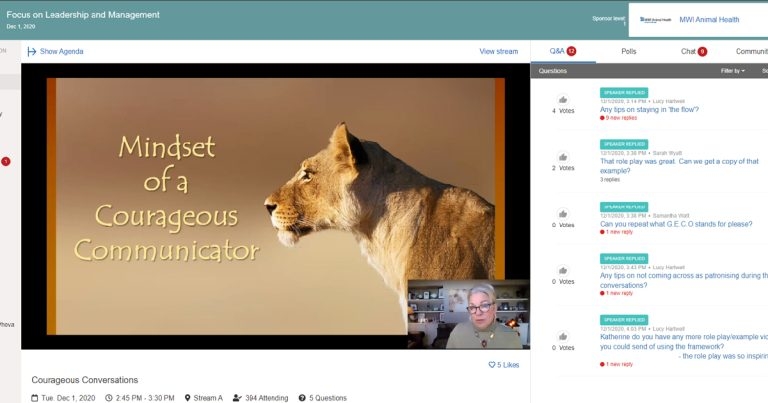Open question 'Any tips on staying in the flow?'
This screenshot has height=403, width=768.
pyautogui.click(x=649, y=110)
